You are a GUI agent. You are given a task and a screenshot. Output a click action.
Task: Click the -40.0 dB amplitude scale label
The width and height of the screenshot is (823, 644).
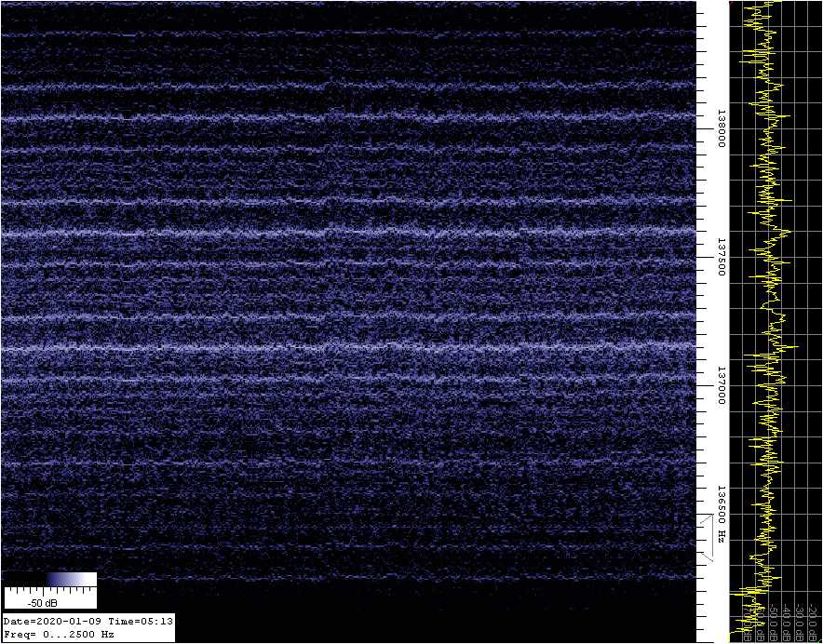point(786,624)
